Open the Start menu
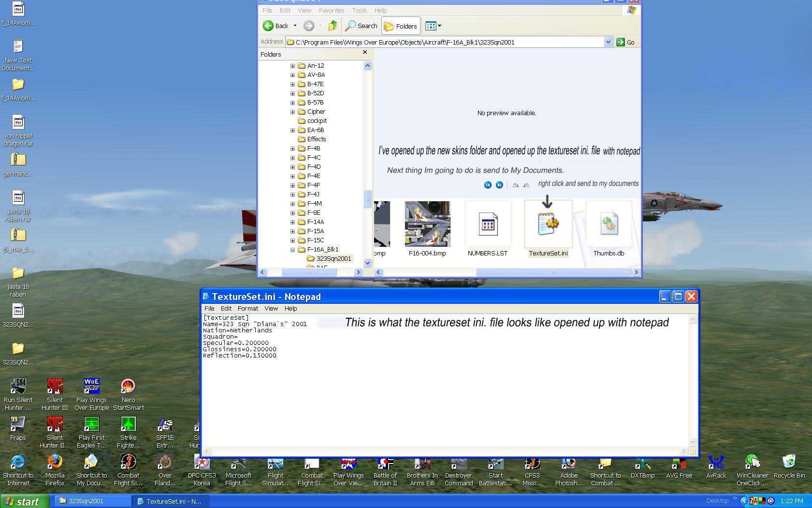This screenshot has height=508, width=812. point(24,501)
